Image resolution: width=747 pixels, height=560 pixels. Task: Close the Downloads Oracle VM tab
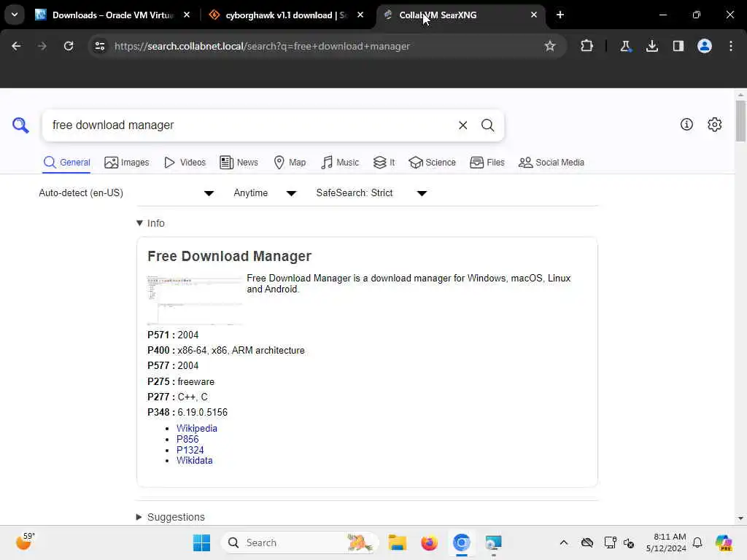187,15
